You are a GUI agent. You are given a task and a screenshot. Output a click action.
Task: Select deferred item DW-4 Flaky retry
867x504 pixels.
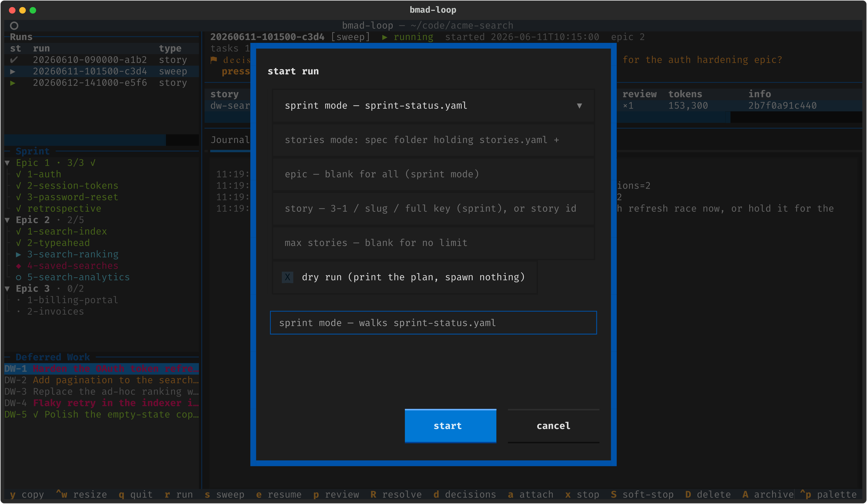click(x=102, y=403)
